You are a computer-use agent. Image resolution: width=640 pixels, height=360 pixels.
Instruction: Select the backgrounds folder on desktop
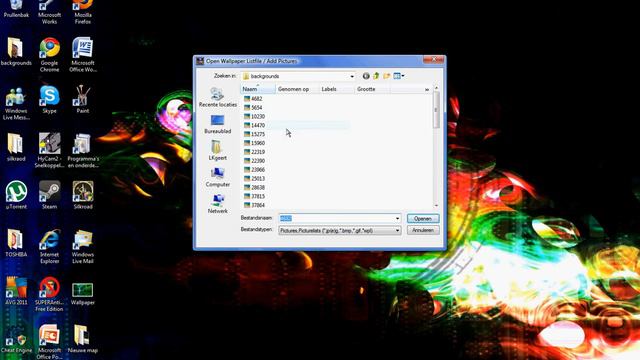[x=16, y=52]
